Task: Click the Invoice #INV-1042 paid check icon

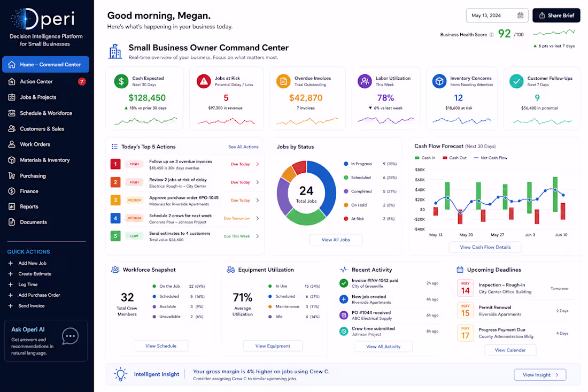Action: coord(344,283)
